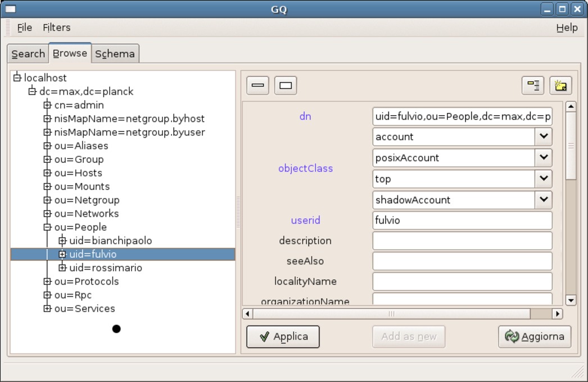
Task: Open the Filters menu
Action: pyautogui.click(x=57, y=28)
